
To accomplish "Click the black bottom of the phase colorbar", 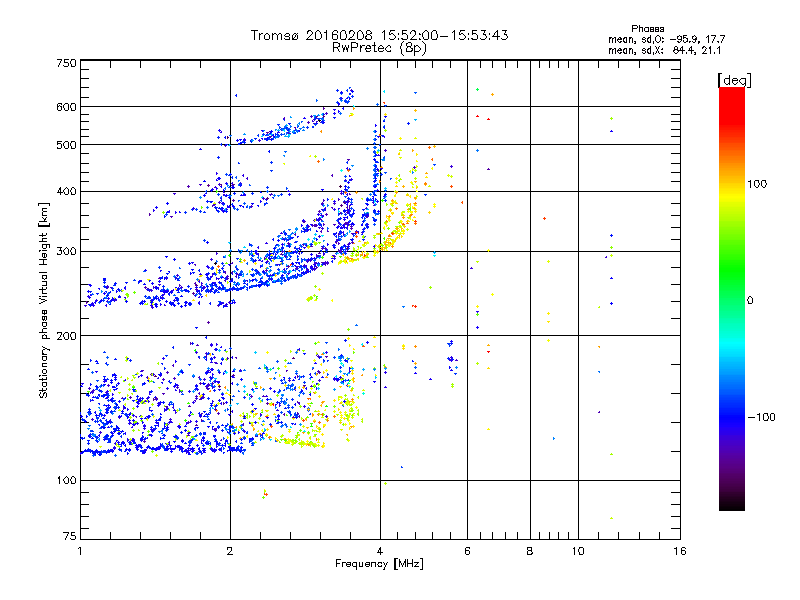I will tap(732, 505).
